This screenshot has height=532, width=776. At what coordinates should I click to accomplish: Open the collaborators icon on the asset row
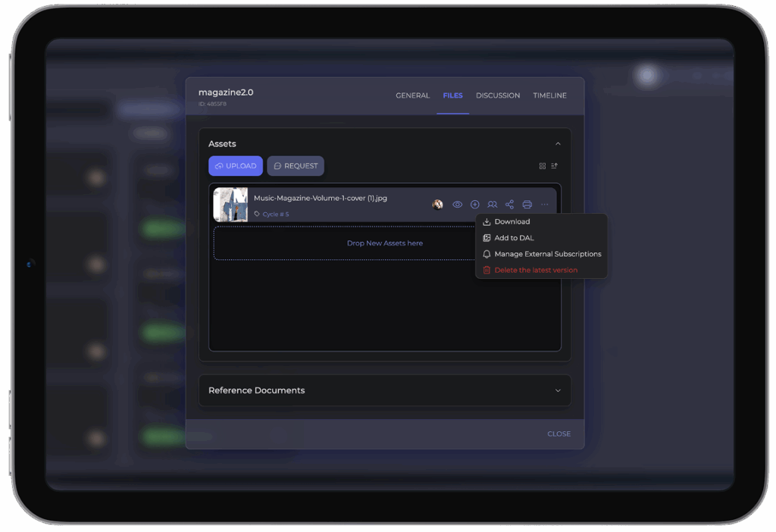(x=492, y=205)
